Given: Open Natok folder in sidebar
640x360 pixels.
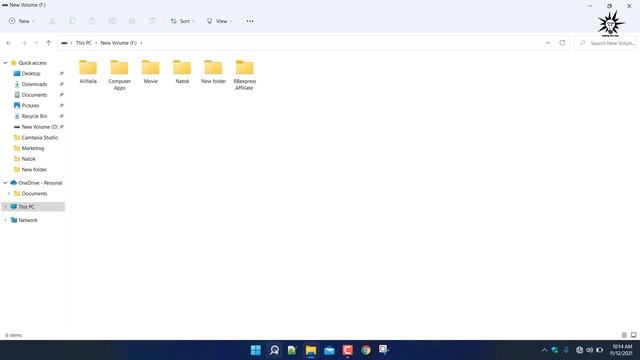Looking at the screenshot, I should click(x=29, y=159).
